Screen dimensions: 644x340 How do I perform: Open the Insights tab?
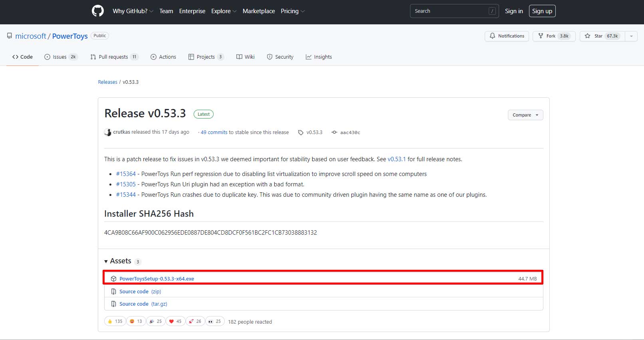coord(319,57)
